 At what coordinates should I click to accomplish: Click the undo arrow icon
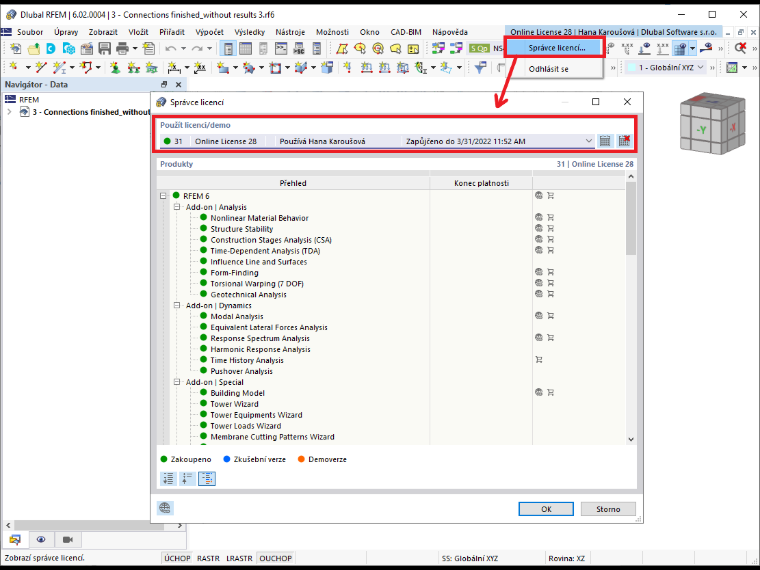click(x=171, y=48)
